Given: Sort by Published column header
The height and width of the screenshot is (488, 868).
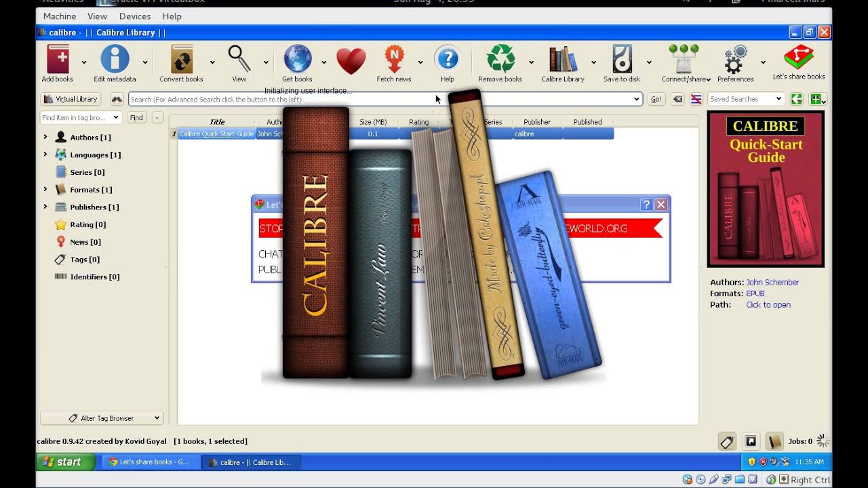Looking at the screenshot, I should click(x=587, y=122).
